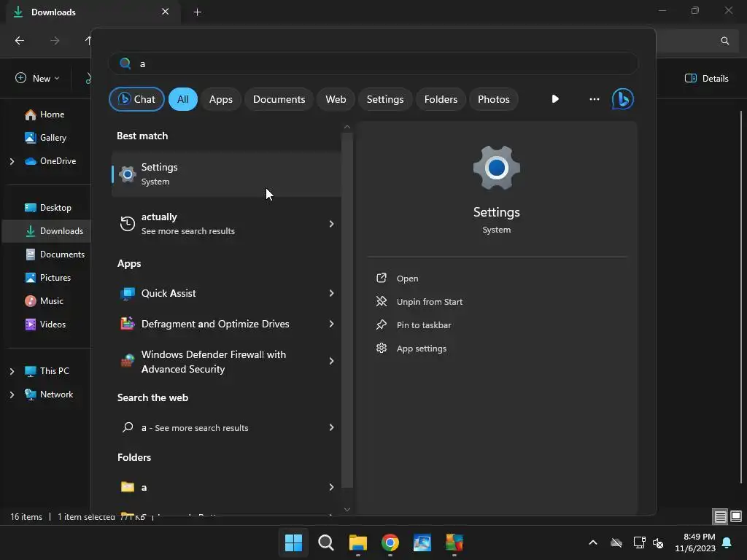Open the three-dot options menu
This screenshot has height=560, width=747.
pyautogui.click(x=594, y=99)
